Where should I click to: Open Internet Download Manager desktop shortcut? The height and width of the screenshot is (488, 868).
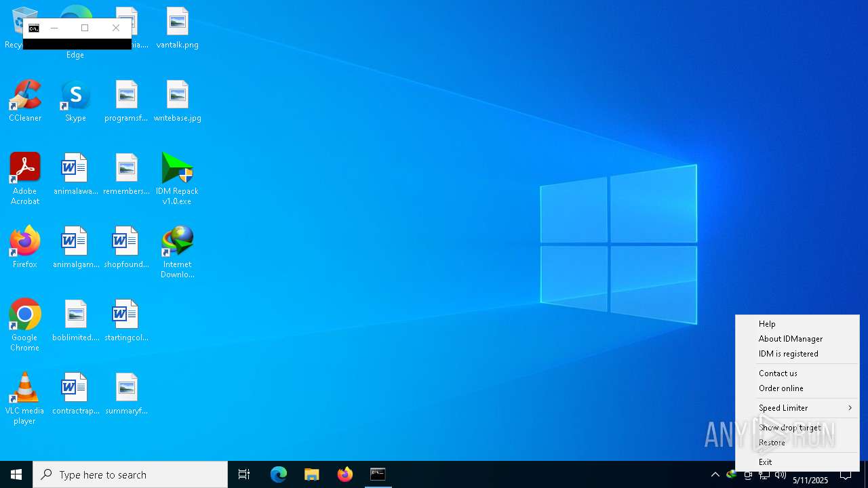click(x=177, y=252)
